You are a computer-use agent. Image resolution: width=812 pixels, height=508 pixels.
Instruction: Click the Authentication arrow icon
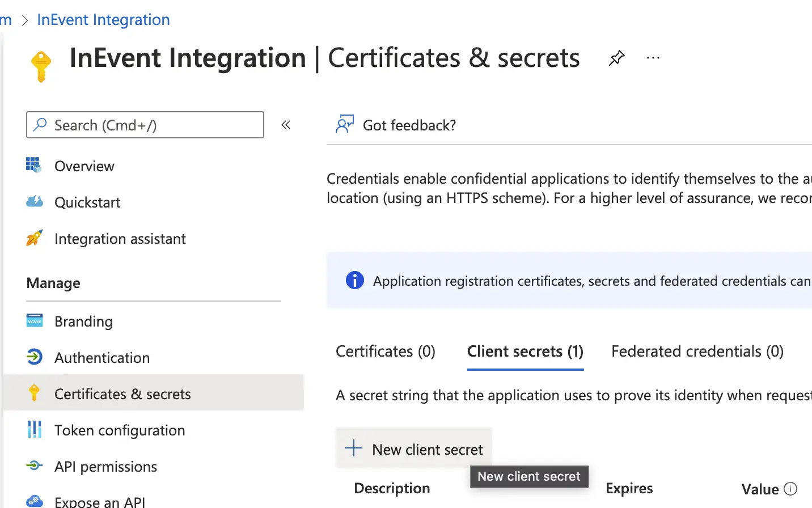click(35, 357)
